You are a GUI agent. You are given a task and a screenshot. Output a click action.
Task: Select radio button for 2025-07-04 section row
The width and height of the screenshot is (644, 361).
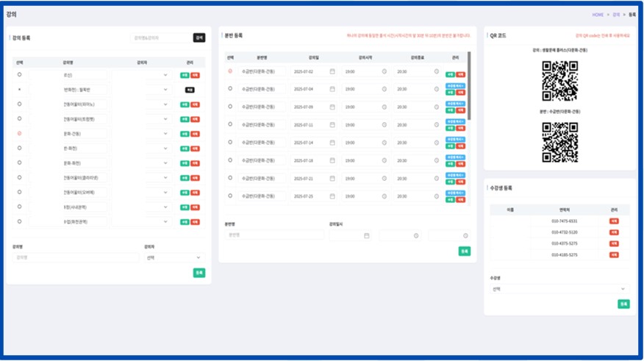pos(230,89)
